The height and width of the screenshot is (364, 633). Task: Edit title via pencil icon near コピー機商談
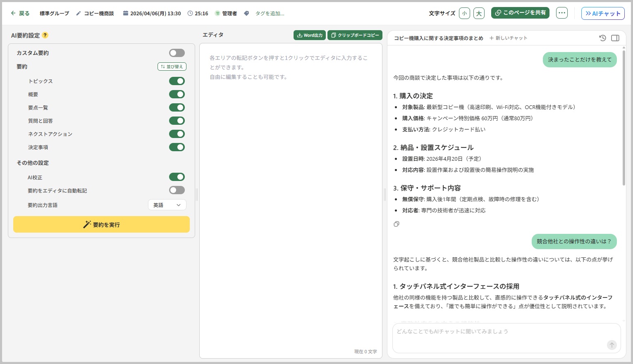coord(79,13)
